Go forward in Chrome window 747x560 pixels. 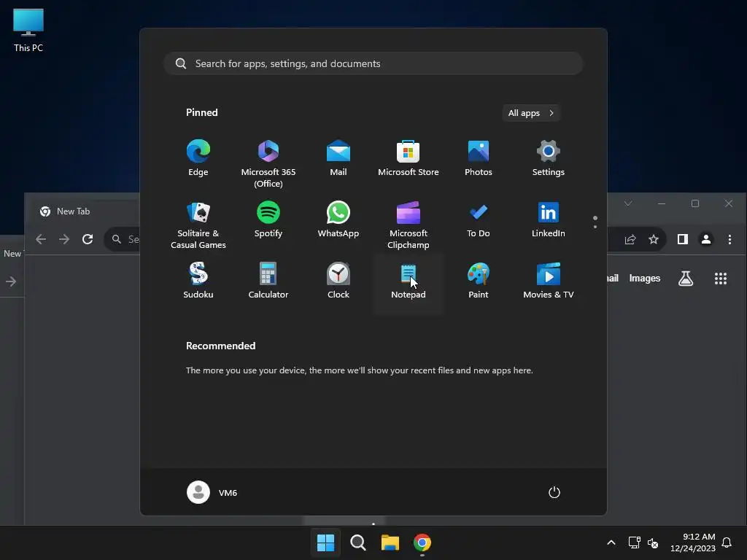(x=64, y=239)
